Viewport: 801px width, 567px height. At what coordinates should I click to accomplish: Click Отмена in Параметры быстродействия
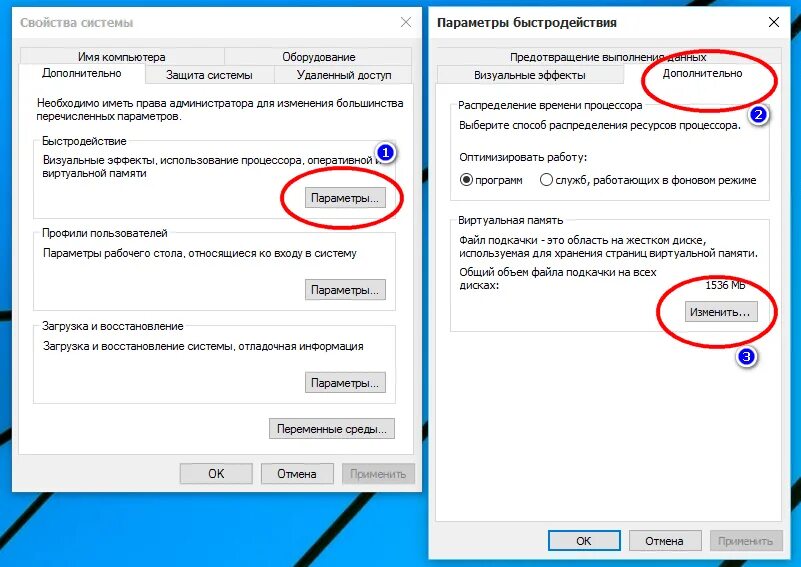665,540
